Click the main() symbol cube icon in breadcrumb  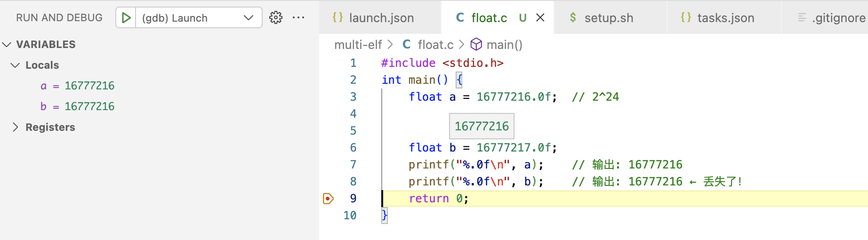(x=476, y=44)
